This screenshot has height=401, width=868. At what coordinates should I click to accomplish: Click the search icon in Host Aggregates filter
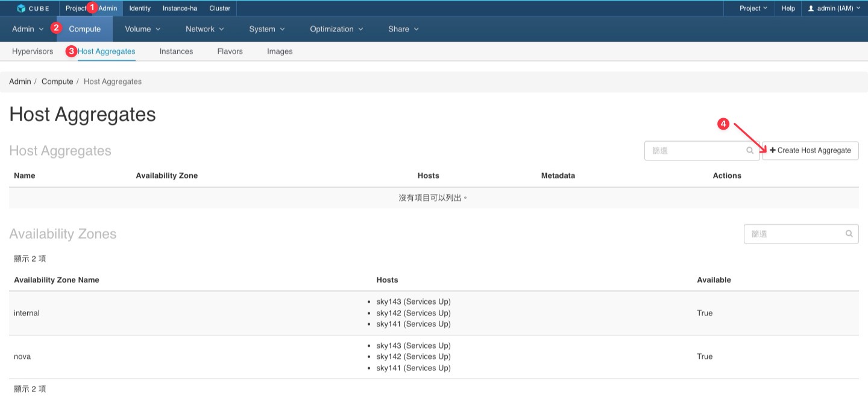750,151
